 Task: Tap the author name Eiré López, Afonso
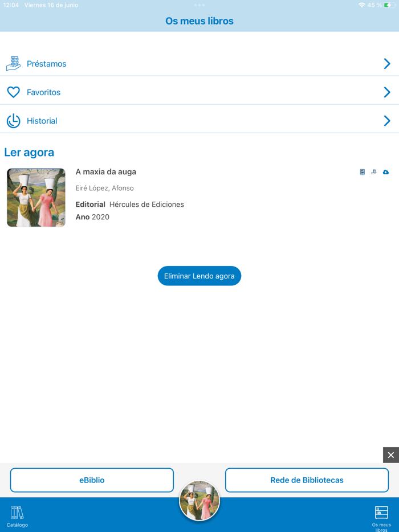[x=104, y=188]
